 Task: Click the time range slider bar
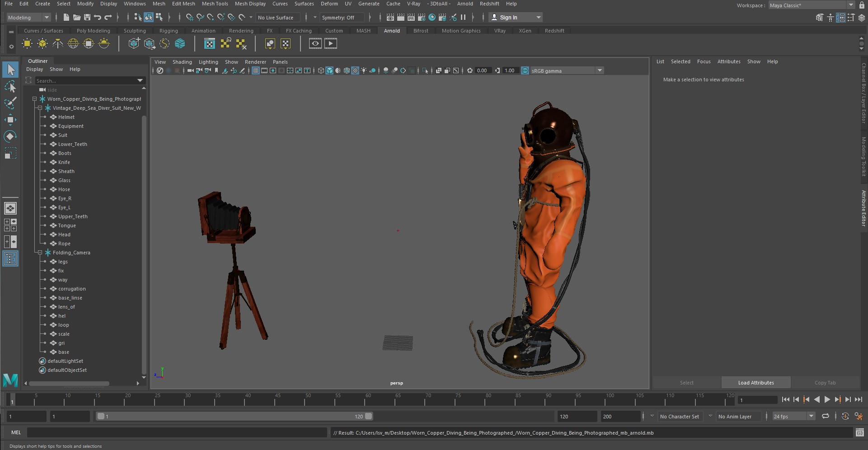[x=234, y=417]
